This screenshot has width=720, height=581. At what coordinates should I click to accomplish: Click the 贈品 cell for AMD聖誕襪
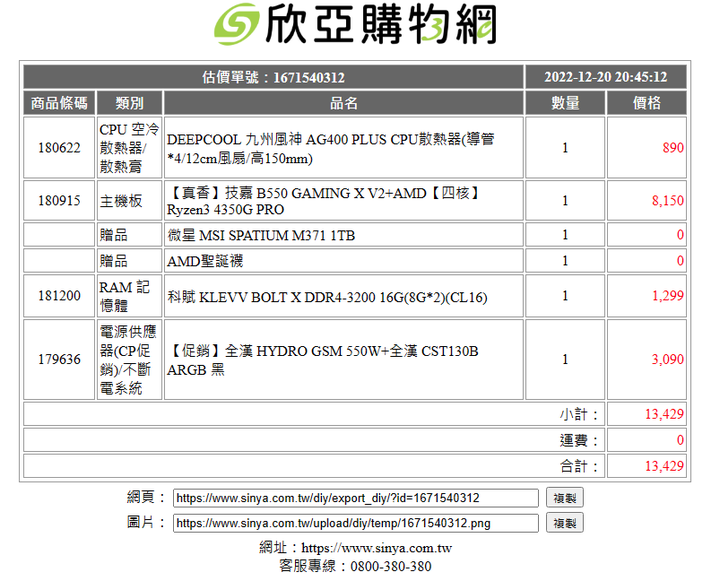[x=129, y=261]
